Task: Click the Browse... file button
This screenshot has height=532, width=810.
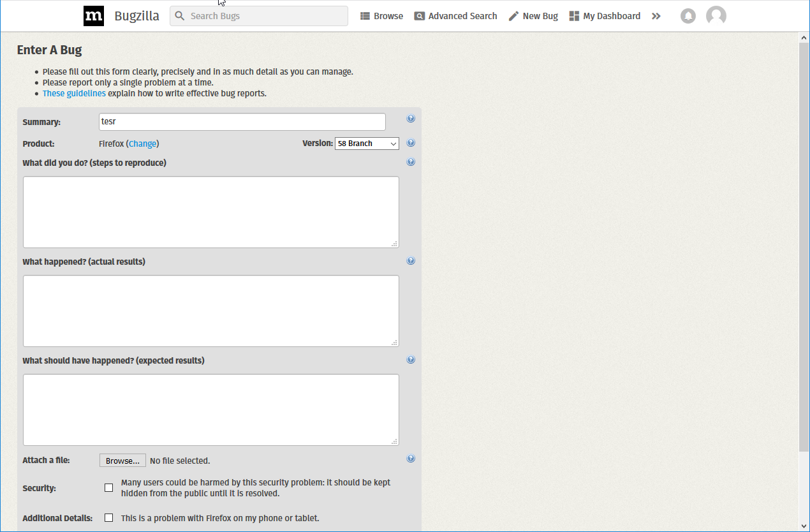Action: pyautogui.click(x=122, y=461)
